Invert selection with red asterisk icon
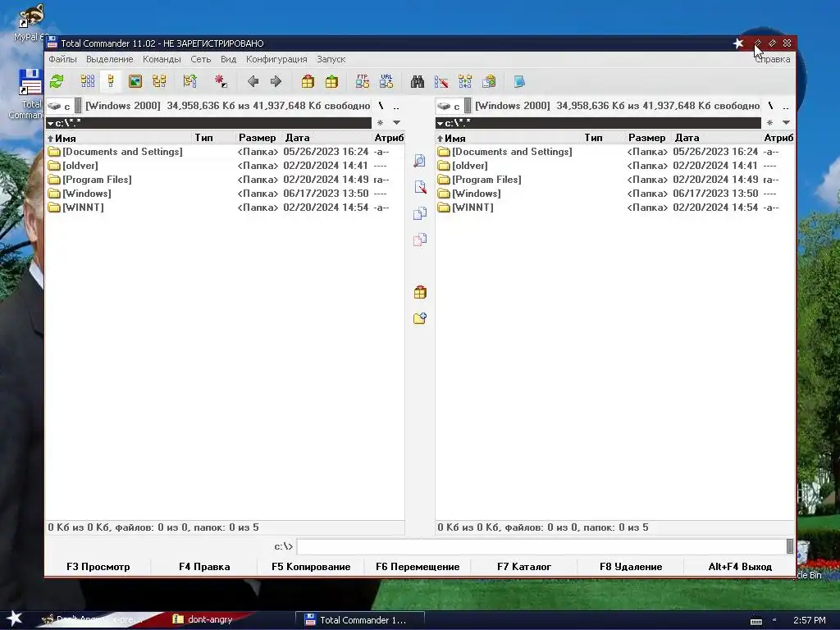This screenshot has width=840, height=630. coord(220,81)
